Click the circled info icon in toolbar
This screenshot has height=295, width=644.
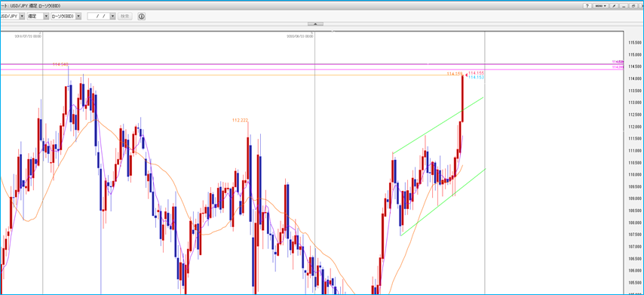click(x=141, y=17)
